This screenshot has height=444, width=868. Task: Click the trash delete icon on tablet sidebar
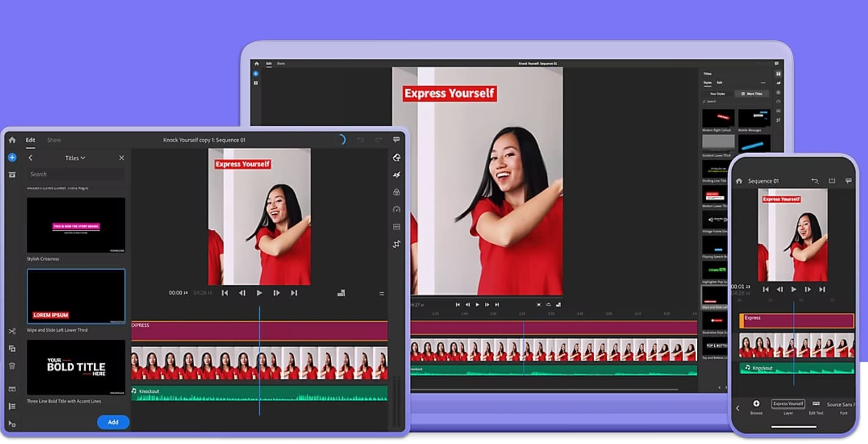pyautogui.click(x=12, y=366)
